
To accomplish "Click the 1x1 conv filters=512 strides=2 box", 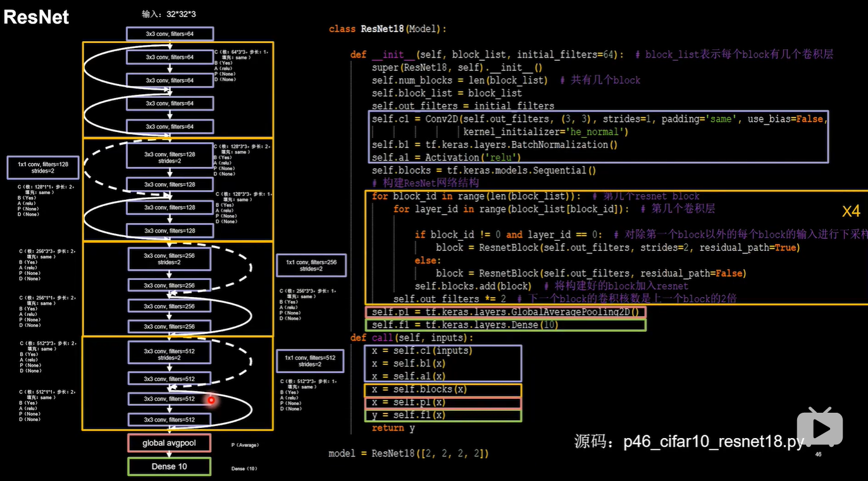I will [309, 361].
